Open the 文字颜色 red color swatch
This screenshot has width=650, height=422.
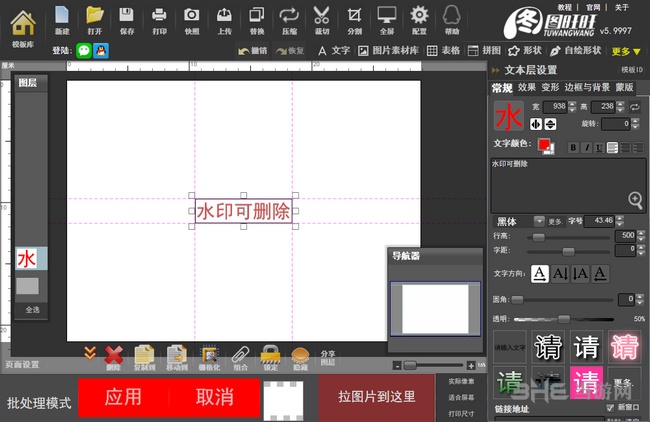546,146
